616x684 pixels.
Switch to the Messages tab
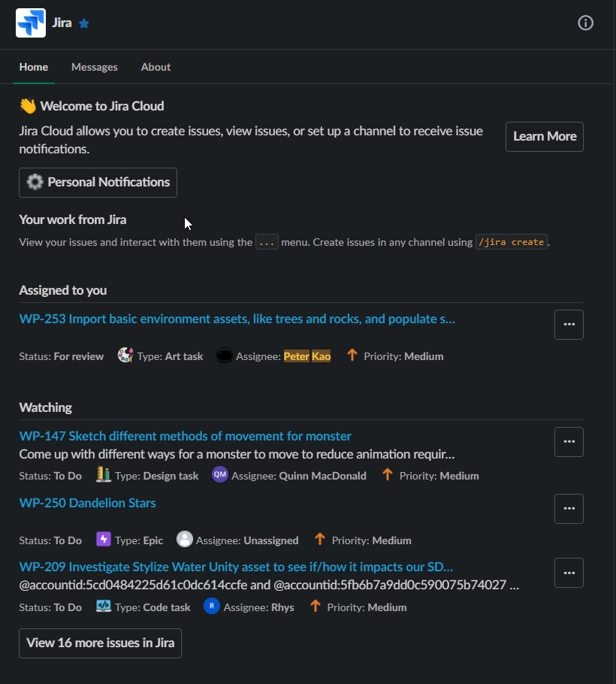(94, 67)
